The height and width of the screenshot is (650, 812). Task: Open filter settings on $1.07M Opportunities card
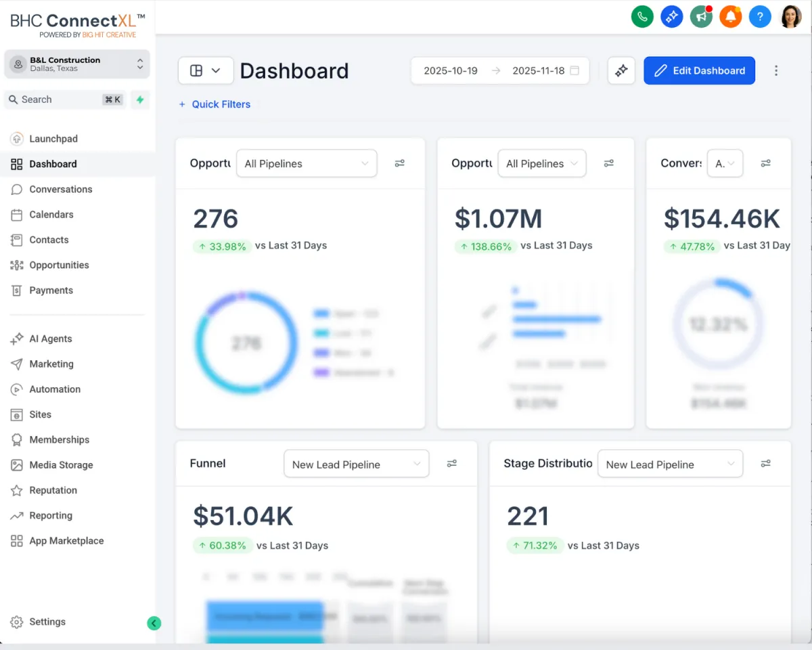[609, 163]
